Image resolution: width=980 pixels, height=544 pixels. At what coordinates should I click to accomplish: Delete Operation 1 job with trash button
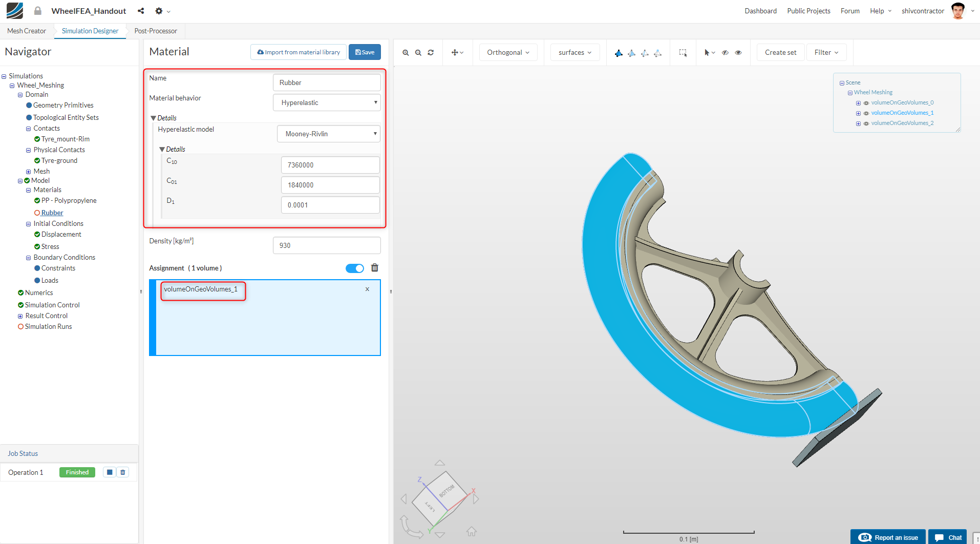tap(123, 472)
